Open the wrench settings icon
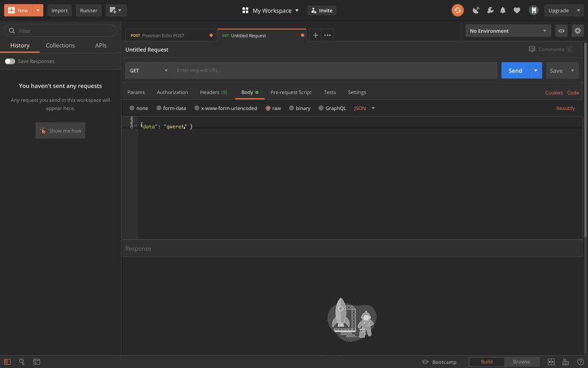The image size is (588, 368). [490, 10]
